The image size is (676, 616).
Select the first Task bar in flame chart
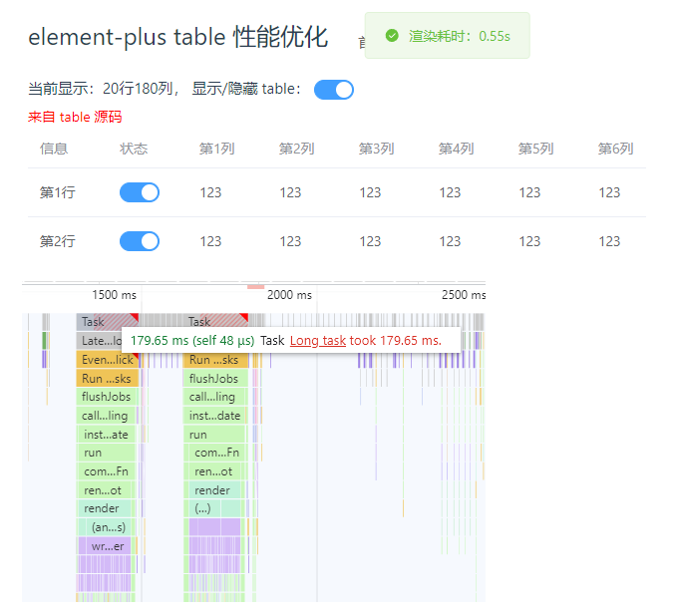coord(108,322)
